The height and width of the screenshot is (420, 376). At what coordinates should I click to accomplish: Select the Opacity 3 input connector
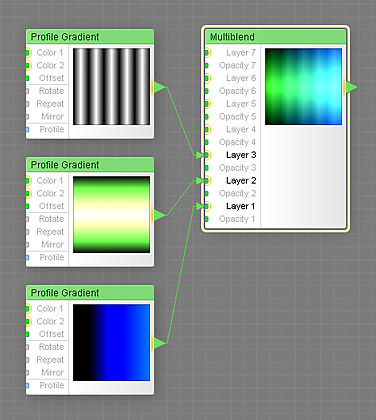(207, 168)
